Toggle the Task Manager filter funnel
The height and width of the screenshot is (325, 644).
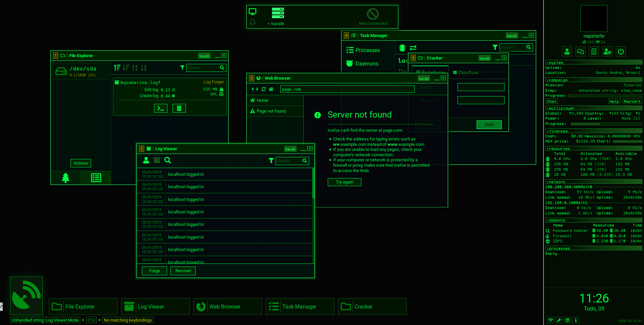click(x=495, y=47)
